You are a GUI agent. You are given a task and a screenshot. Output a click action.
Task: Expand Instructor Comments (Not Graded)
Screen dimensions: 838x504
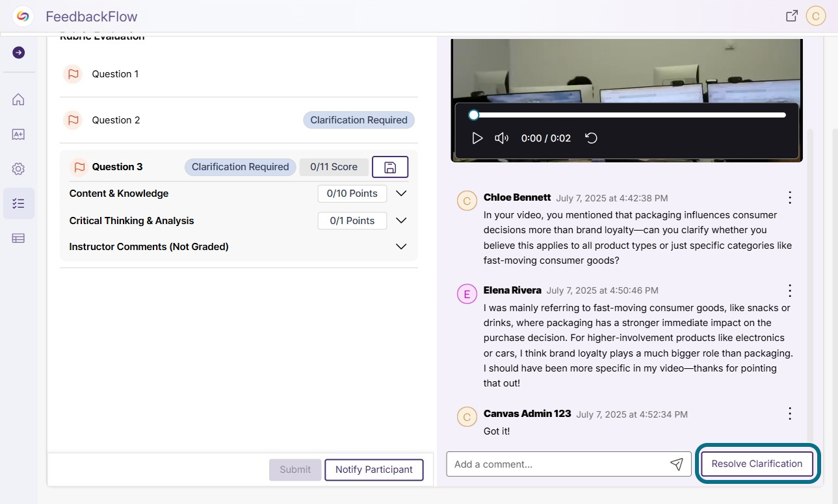click(x=401, y=247)
